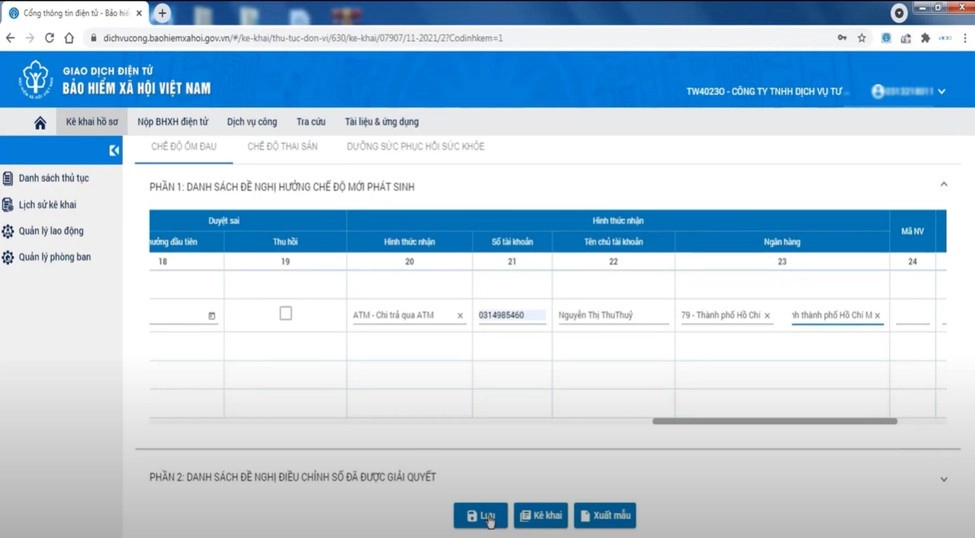Open Quản lý phòng ban sidebar item
Viewport: 975px width, 538px height.
point(54,257)
